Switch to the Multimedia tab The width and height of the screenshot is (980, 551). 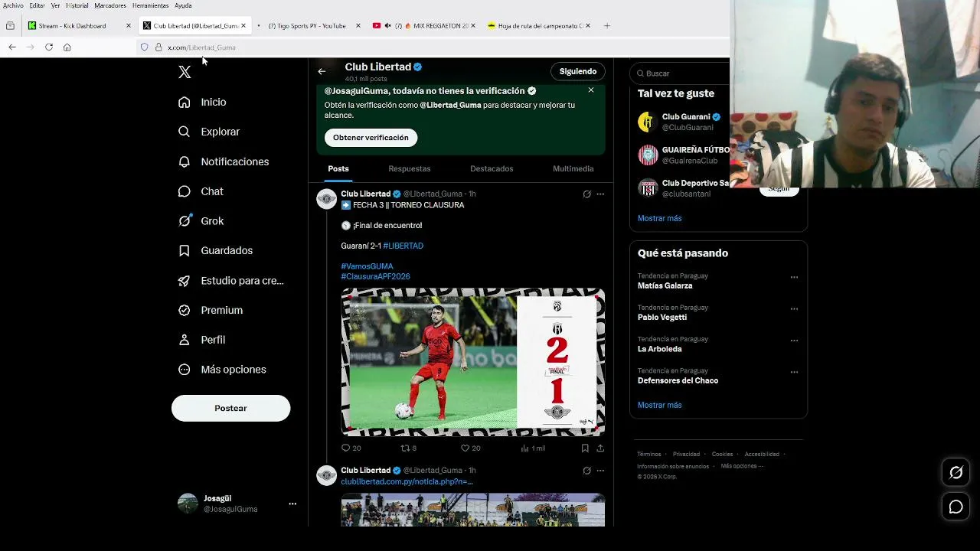pos(573,168)
